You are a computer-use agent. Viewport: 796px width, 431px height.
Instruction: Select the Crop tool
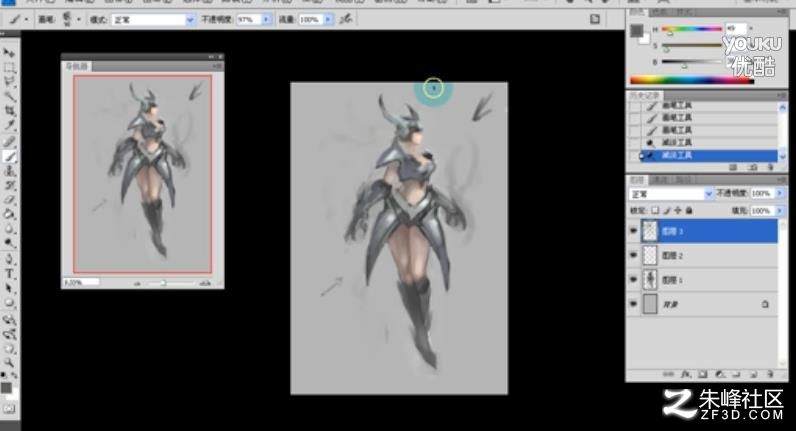(x=9, y=110)
